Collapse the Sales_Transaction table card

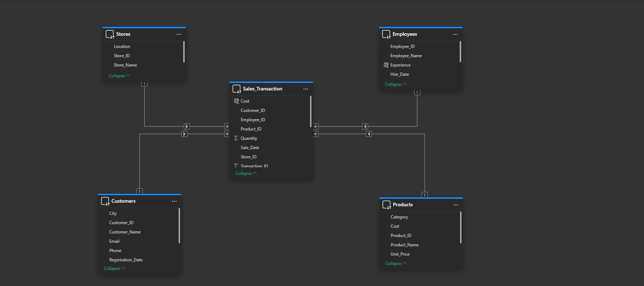click(x=246, y=173)
